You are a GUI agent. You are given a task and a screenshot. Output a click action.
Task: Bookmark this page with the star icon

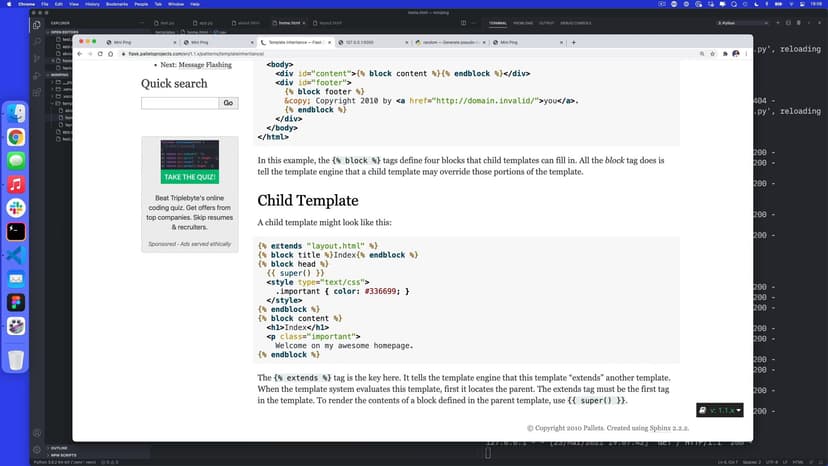coord(713,54)
